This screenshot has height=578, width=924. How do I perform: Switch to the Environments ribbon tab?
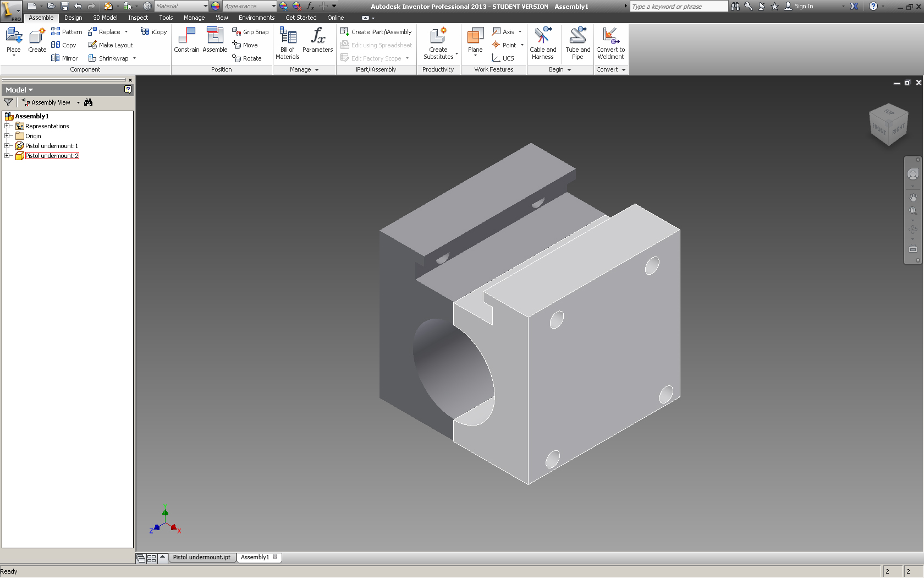pyautogui.click(x=256, y=18)
